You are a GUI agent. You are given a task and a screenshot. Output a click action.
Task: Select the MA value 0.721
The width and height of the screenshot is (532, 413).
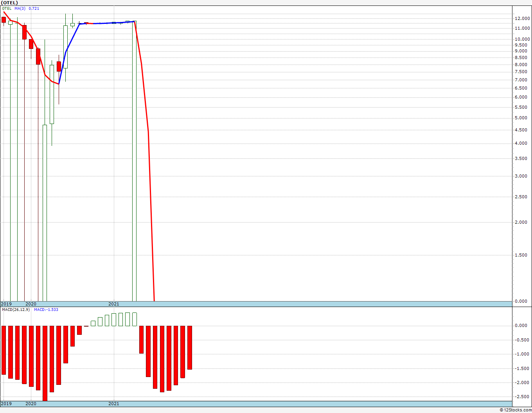34,9
